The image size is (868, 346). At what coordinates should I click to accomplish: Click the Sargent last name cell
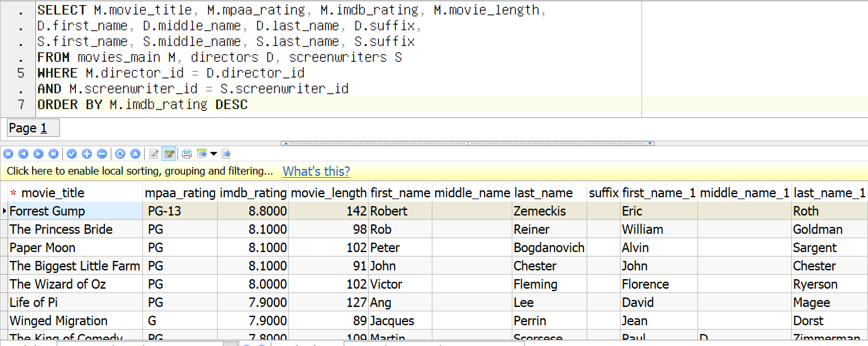coord(830,248)
